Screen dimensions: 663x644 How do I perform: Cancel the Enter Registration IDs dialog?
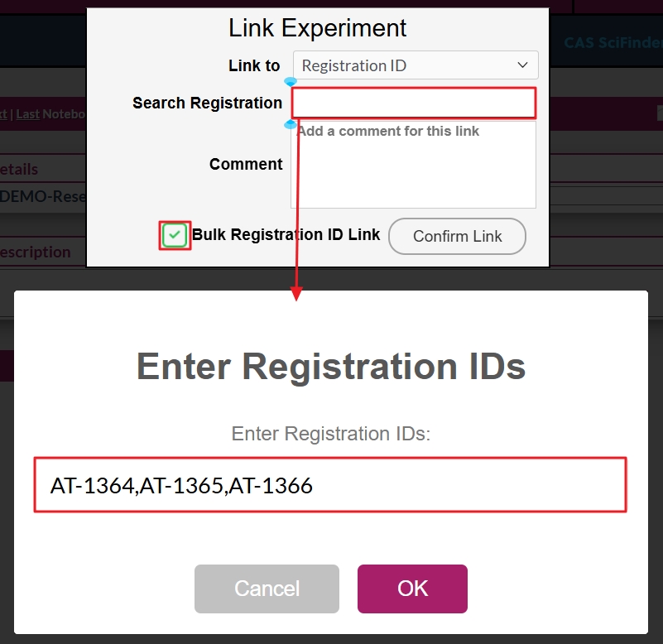267,589
